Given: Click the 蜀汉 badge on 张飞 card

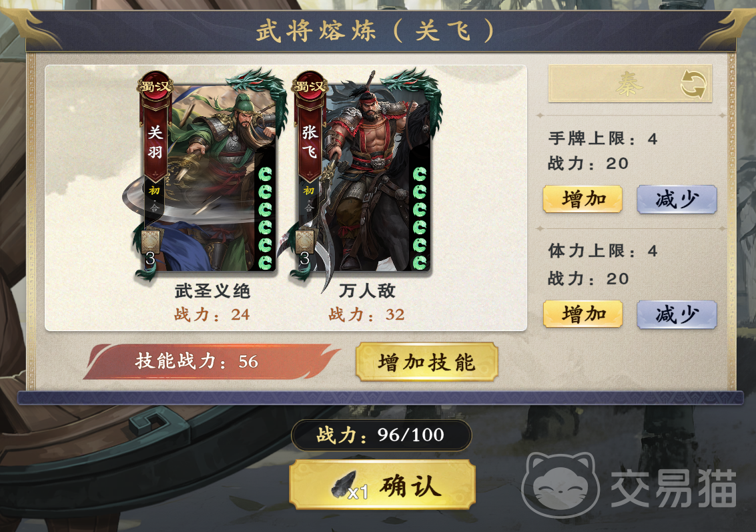Looking at the screenshot, I should tap(309, 87).
